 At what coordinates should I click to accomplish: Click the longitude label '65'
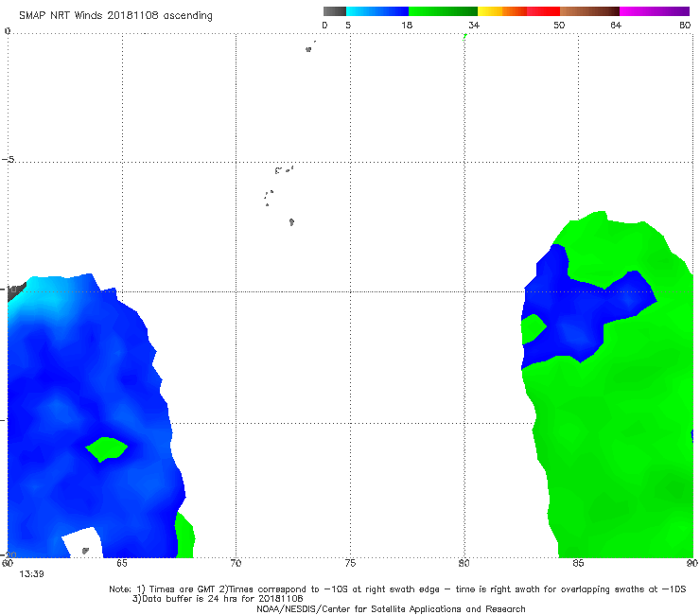pyautogui.click(x=122, y=563)
